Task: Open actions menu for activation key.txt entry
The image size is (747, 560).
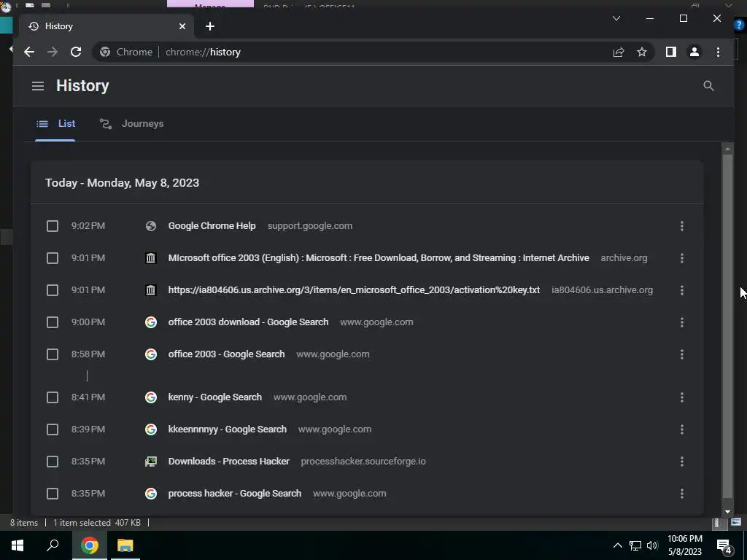Action: click(x=682, y=290)
